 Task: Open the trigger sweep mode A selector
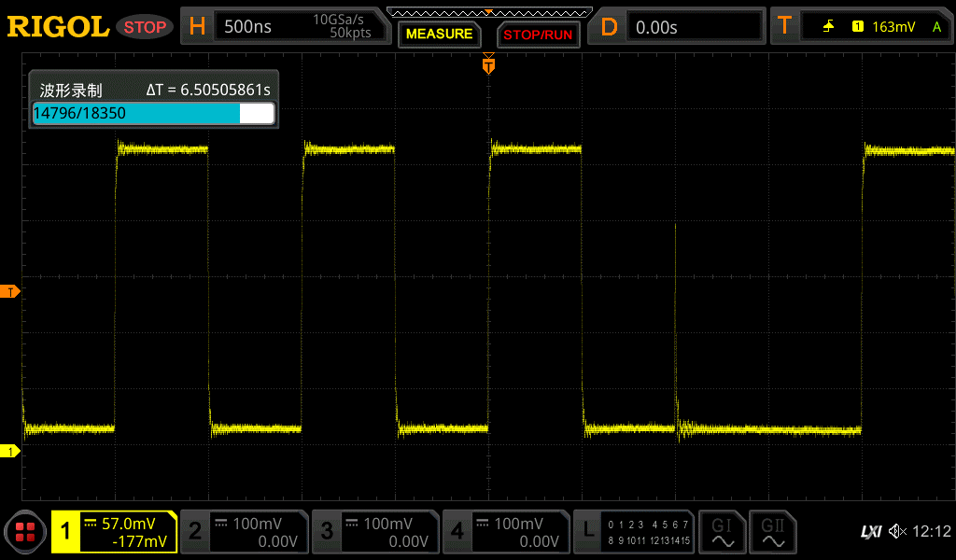[x=938, y=26]
